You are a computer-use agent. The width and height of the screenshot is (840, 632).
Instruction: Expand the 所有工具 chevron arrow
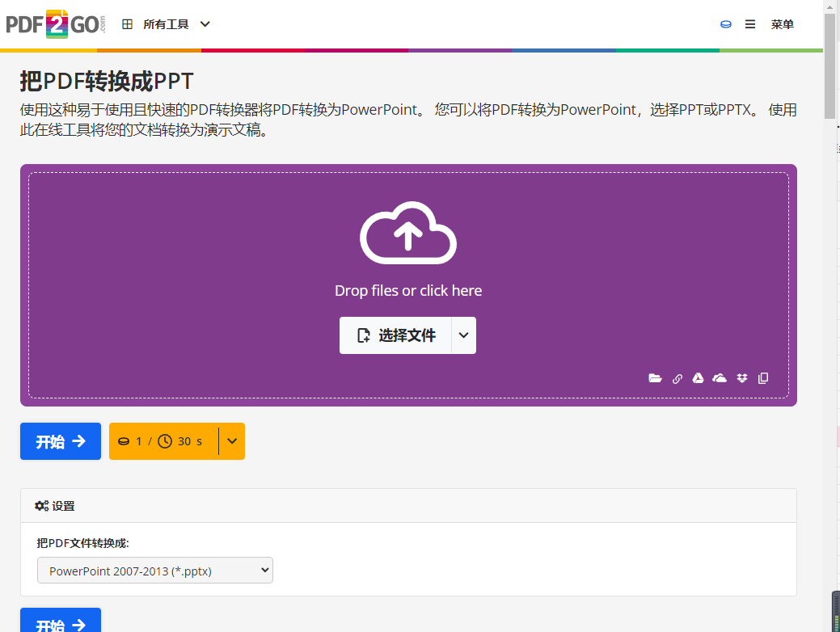point(205,24)
